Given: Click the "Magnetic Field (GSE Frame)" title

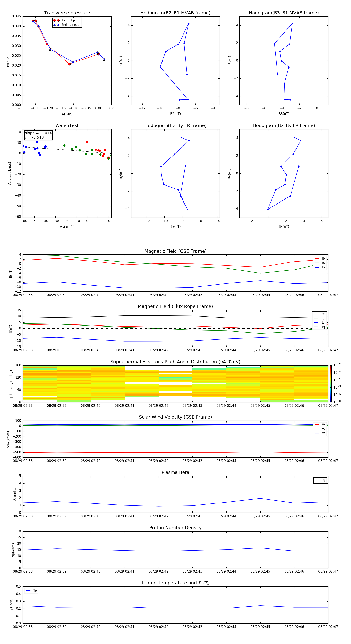Looking at the screenshot, I should (x=175, y=251).
